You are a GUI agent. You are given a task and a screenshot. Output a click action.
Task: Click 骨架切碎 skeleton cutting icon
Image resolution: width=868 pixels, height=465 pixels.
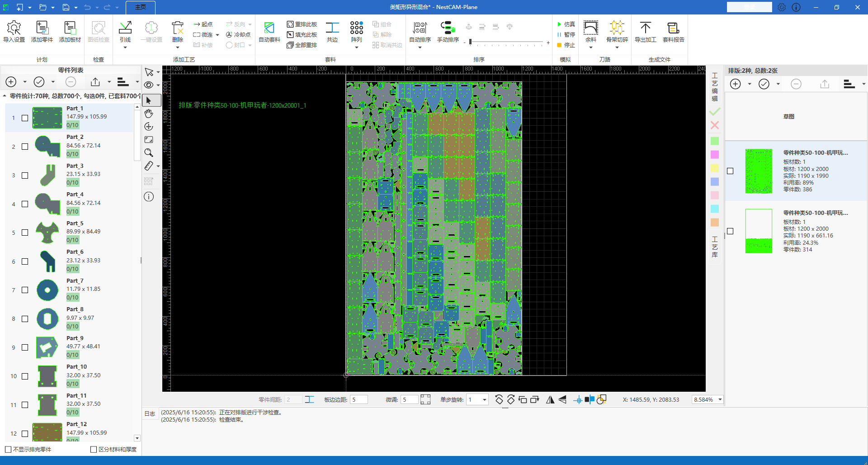(617, 28)
